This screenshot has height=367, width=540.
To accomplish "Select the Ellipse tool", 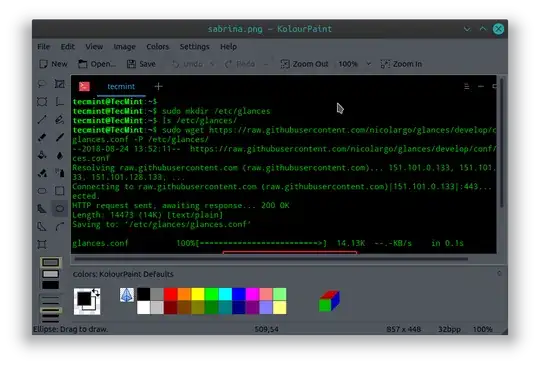I will click(60, 209).
